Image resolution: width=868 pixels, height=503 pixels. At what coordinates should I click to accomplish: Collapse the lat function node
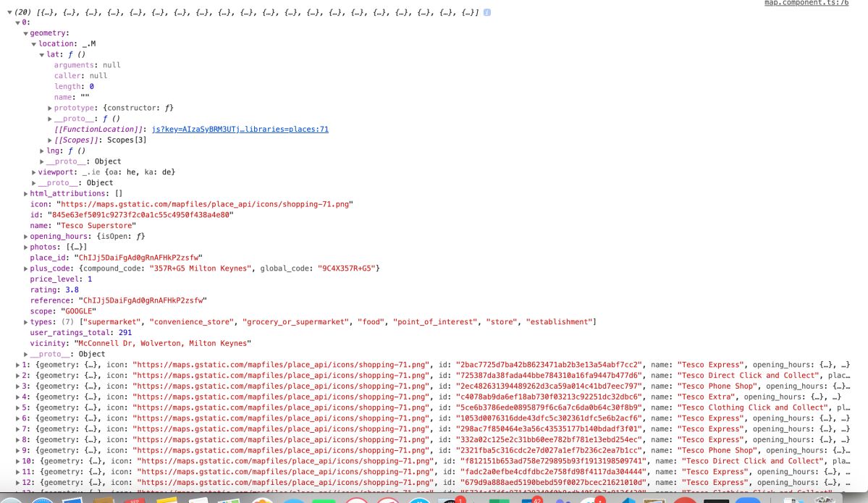tap(41, 55)
